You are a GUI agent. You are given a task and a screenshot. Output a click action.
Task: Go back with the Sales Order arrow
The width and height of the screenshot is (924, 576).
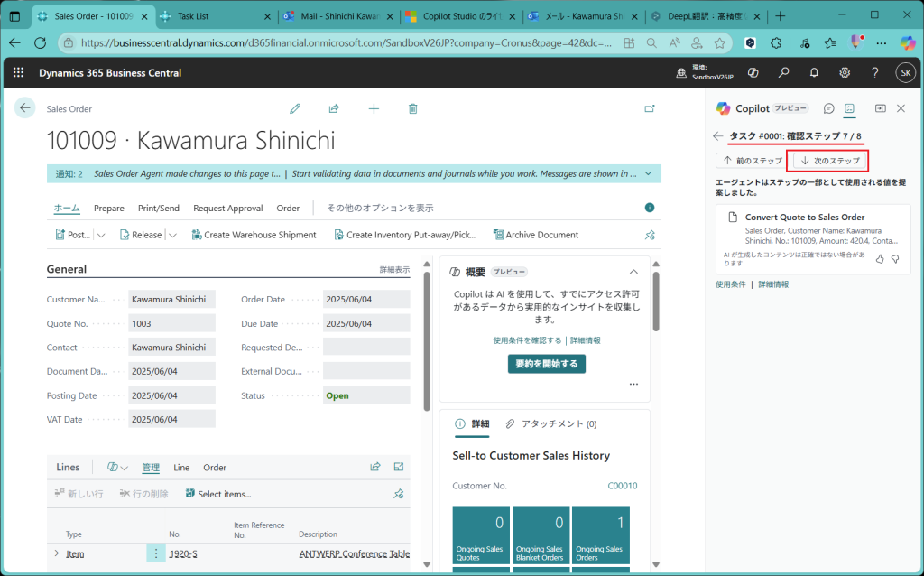24,108
